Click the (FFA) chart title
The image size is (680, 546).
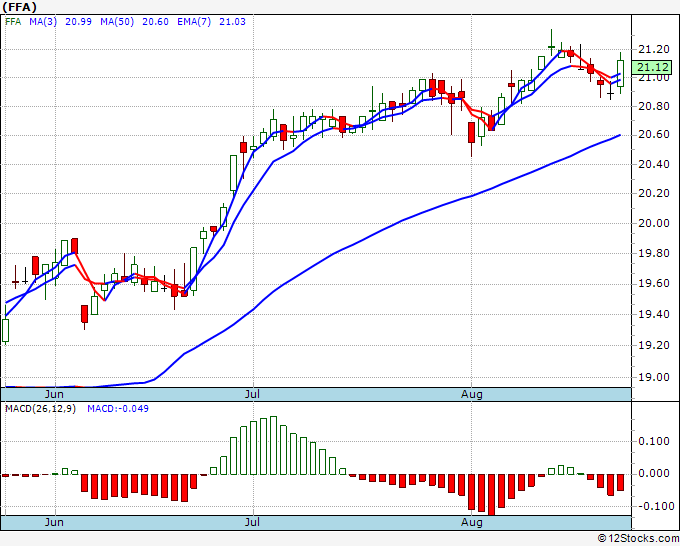click(x=19, y=7)
